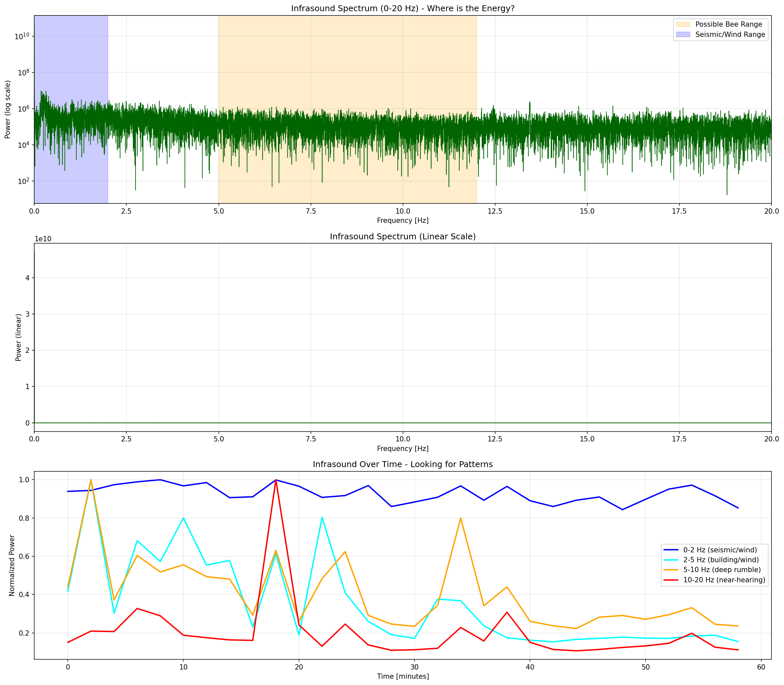Viewport: 784px width, 685px height.
Task: Click the Infrasound Over Time chart title
Action: [x=403, y=464]
